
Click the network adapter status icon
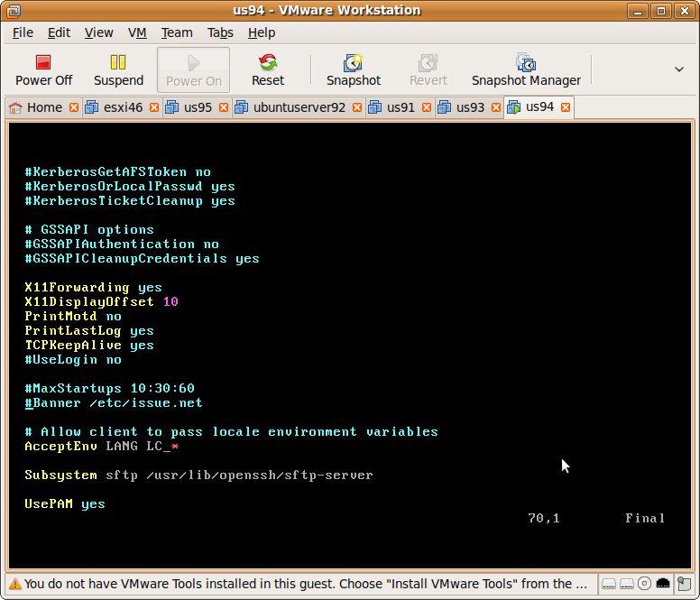[663, 584]
